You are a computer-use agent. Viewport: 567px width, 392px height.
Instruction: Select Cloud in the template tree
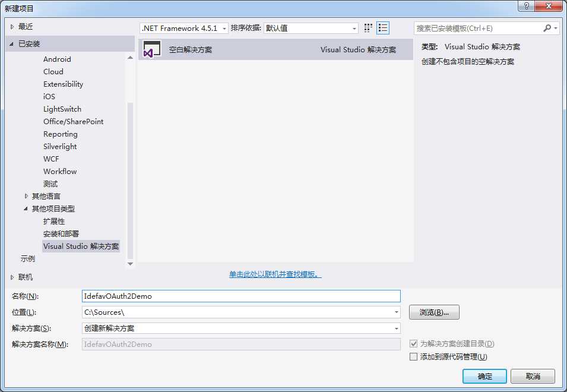[x=53, y=72]
